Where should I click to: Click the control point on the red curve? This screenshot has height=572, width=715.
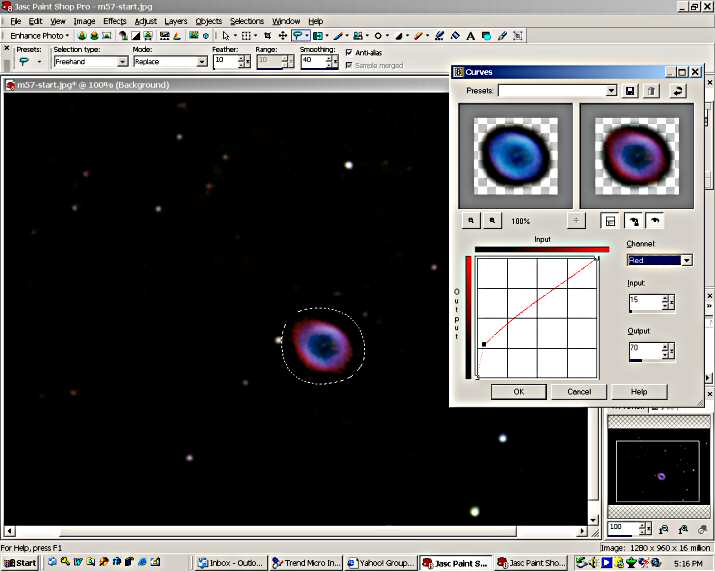[x=484, y=344]
